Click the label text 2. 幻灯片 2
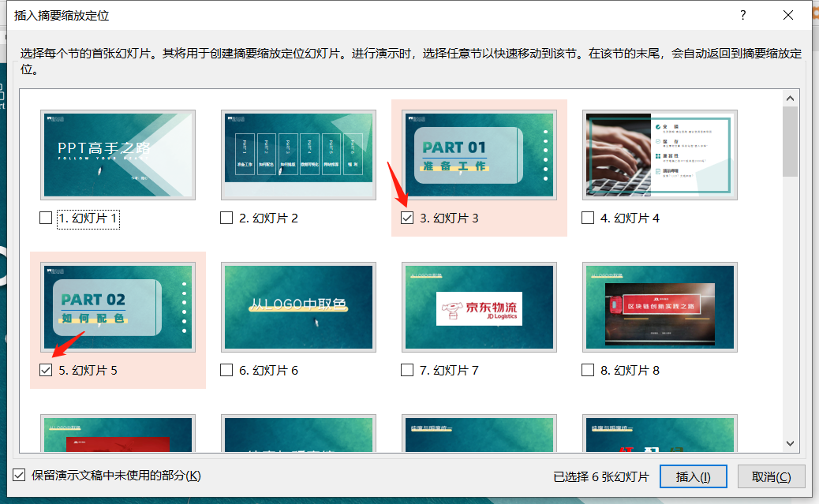 pos(268,218)
